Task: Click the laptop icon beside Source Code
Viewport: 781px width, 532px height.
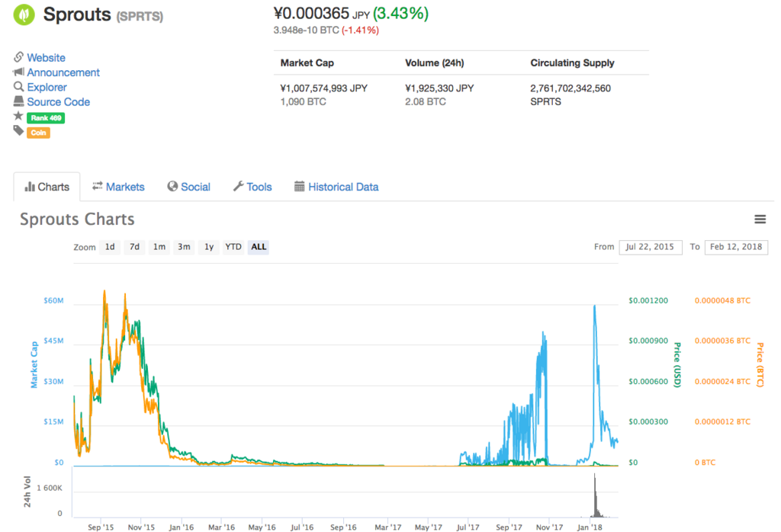Action: 18,101
